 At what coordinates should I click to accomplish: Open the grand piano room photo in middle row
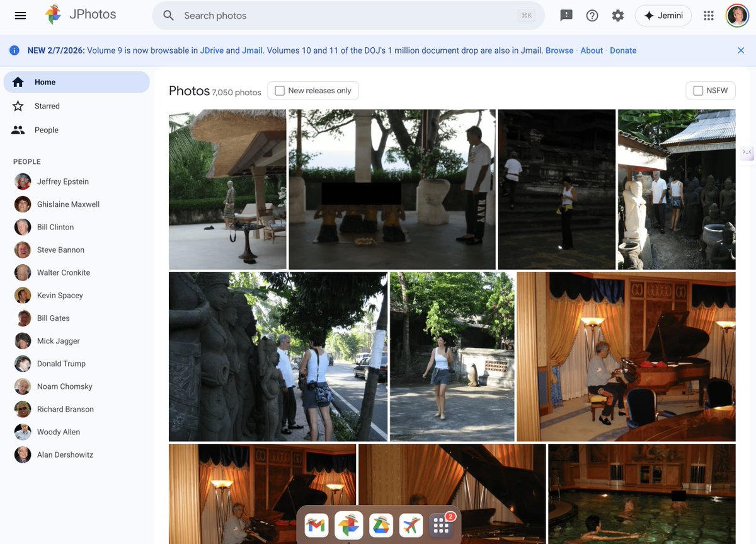point(626,357)
